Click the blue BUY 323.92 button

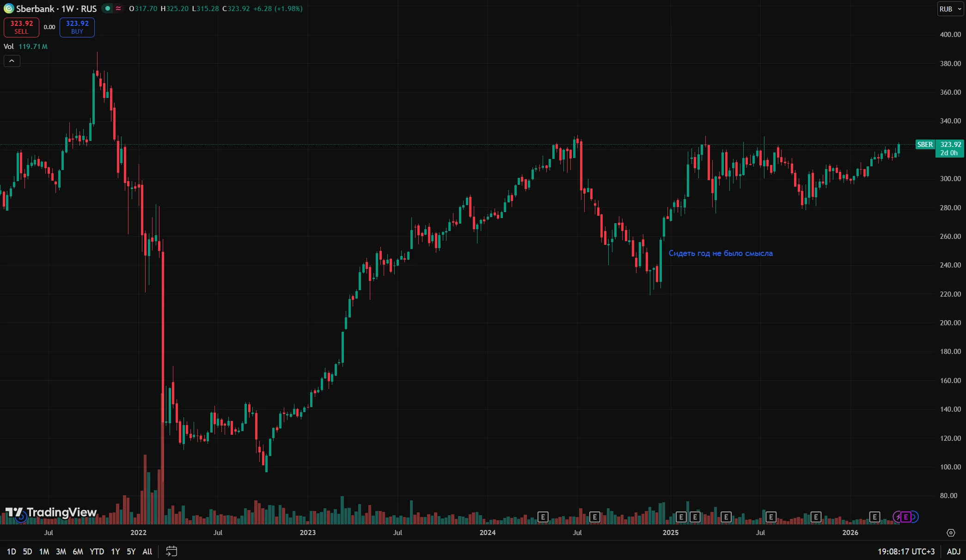(x=77, y=27)
